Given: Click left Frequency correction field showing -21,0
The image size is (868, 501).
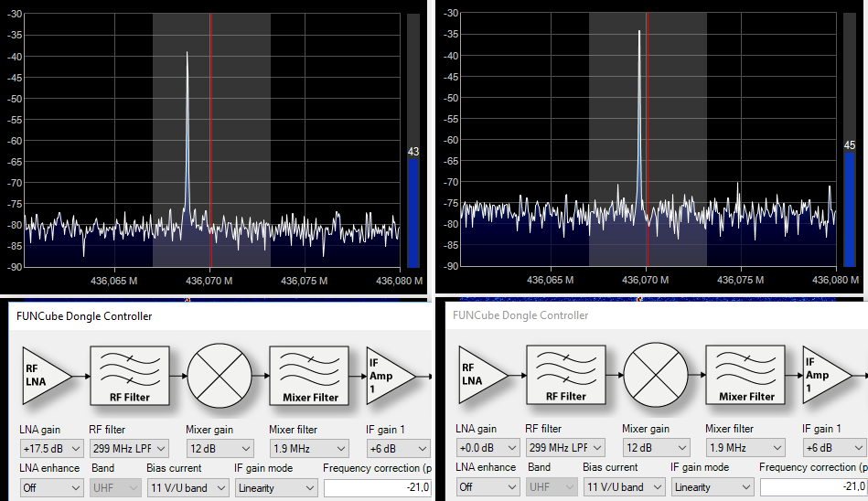Looking at the screenshot, I should [x=378, y=487].
